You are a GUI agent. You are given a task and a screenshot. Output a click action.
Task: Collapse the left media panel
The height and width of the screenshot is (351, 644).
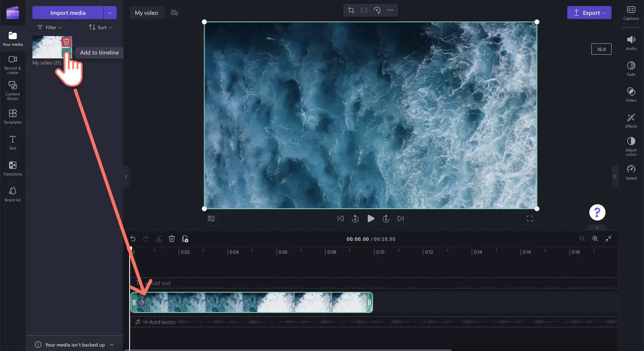126,176
